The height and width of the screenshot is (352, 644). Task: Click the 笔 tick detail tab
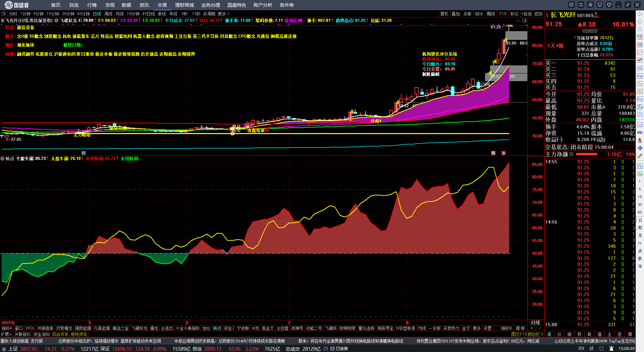(549, 334)
